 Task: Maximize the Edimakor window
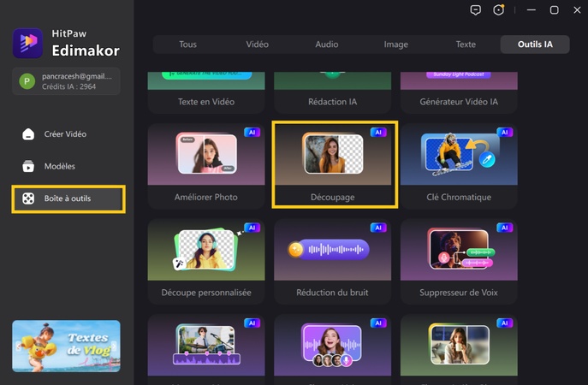555,10
